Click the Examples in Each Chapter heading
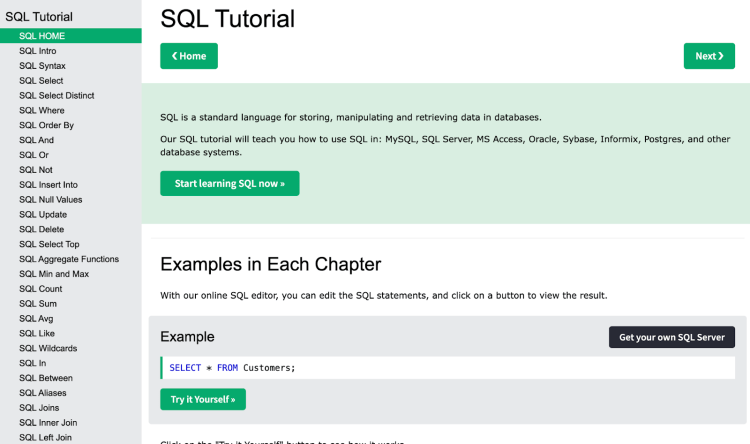 click(271, 264)
